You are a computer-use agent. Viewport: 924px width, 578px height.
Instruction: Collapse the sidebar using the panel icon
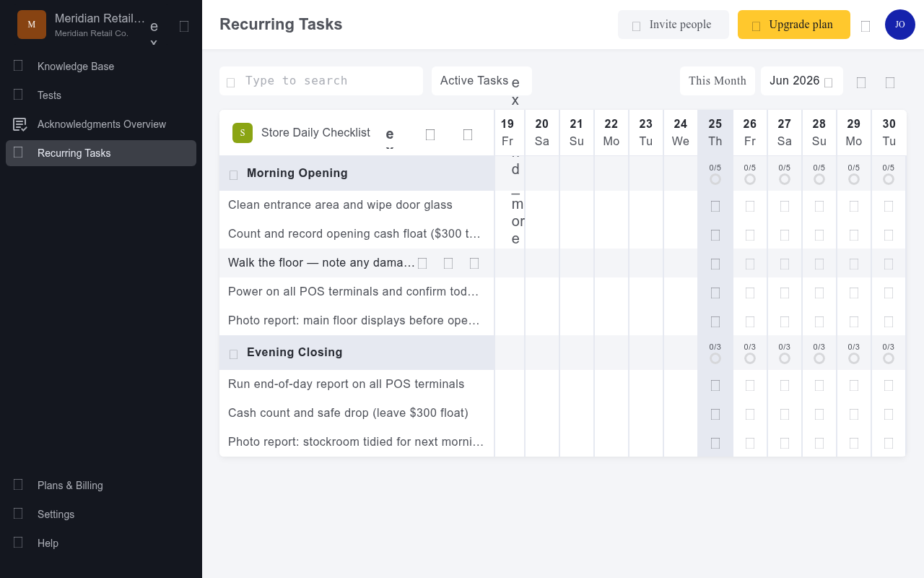pyautogui.click(x=184, y=26)
